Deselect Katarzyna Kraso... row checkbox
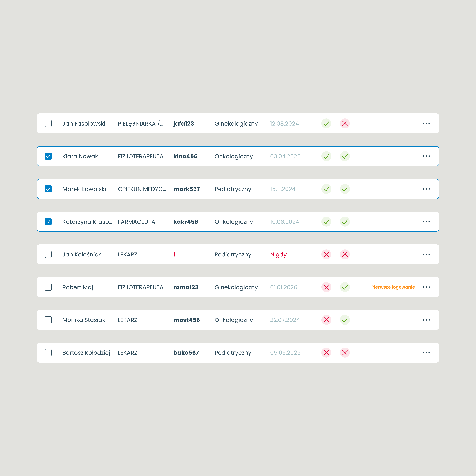Screen dimensions: 476x476 tap(48, 222)
